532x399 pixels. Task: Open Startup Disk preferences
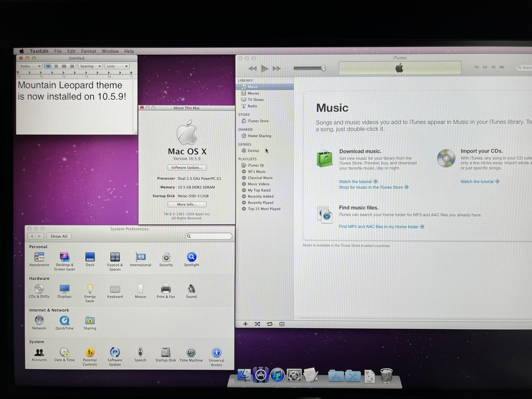[165, 355]
